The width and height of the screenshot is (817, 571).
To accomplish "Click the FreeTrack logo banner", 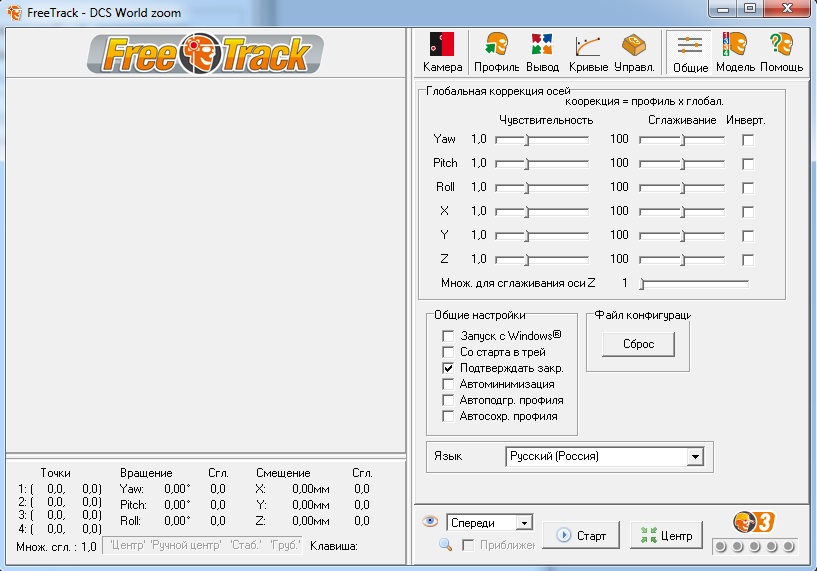I will tap(205, 53).
